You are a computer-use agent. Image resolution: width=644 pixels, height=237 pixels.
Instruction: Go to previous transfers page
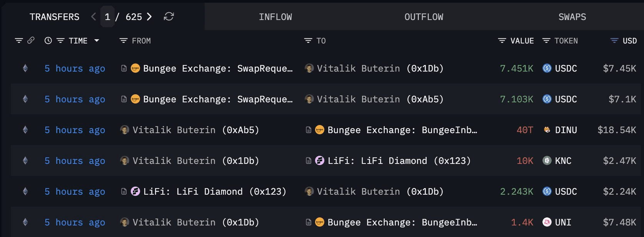coord(93,17)
